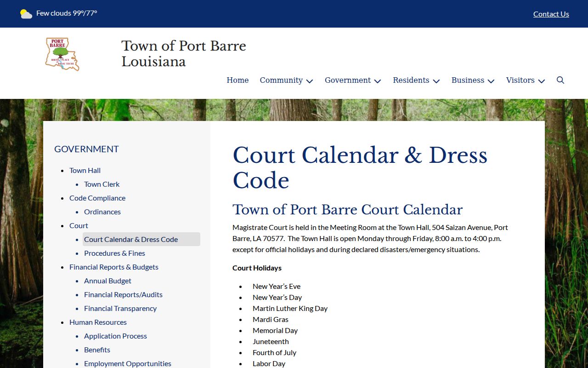Screen dimensions: 588x368
Task: Click the Town of Port Barre Louisiana title
Action: (184, 53)
